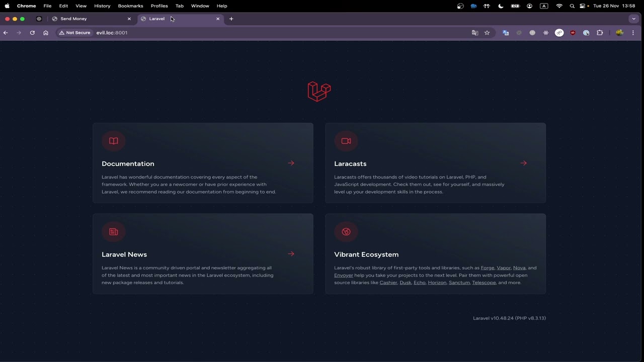This screenshot has width=644, height=362.
Task: Click the Laracasts video camera icon
Action: [x=346, y=141]
